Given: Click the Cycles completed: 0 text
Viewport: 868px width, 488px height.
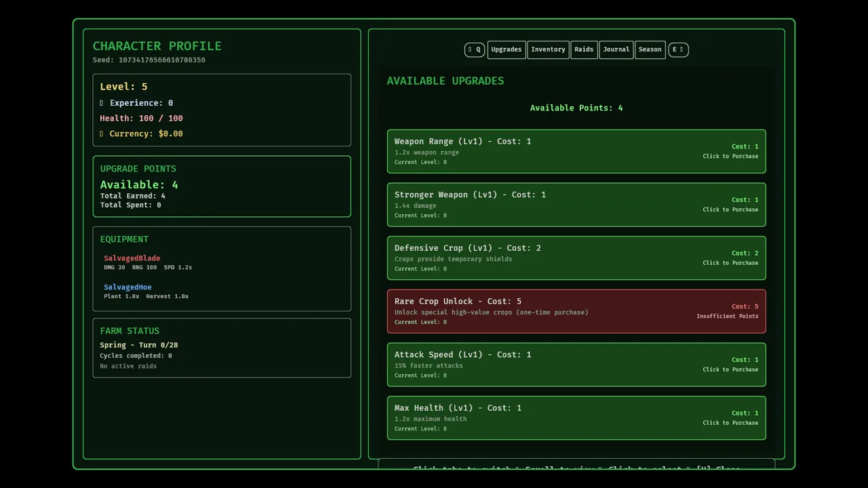Looking at the screenshot, I should coord(136,356).
